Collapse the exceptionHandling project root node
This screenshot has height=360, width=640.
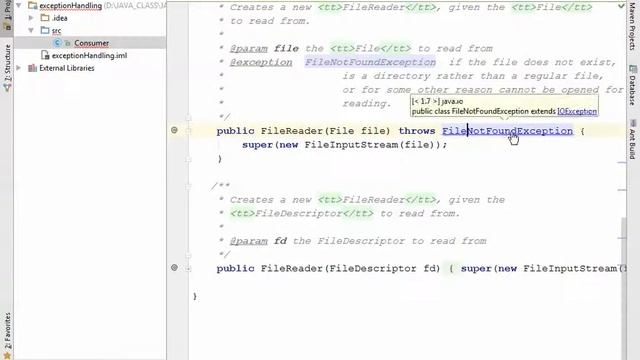click(x=19, y=6)
